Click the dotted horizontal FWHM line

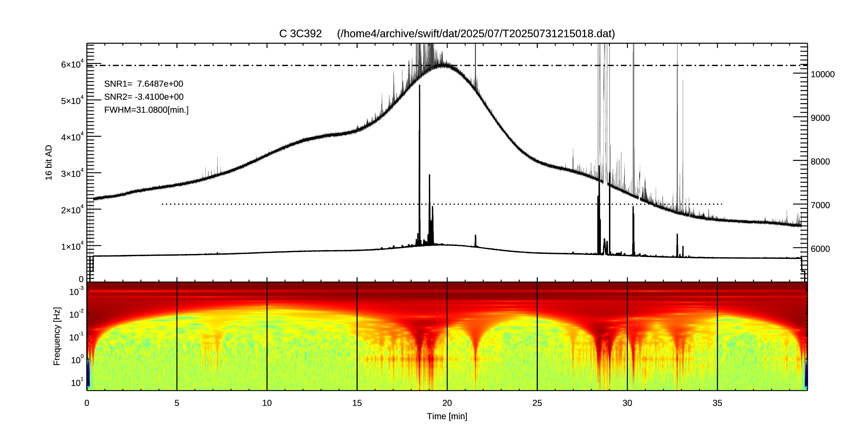tap(442, 204)
